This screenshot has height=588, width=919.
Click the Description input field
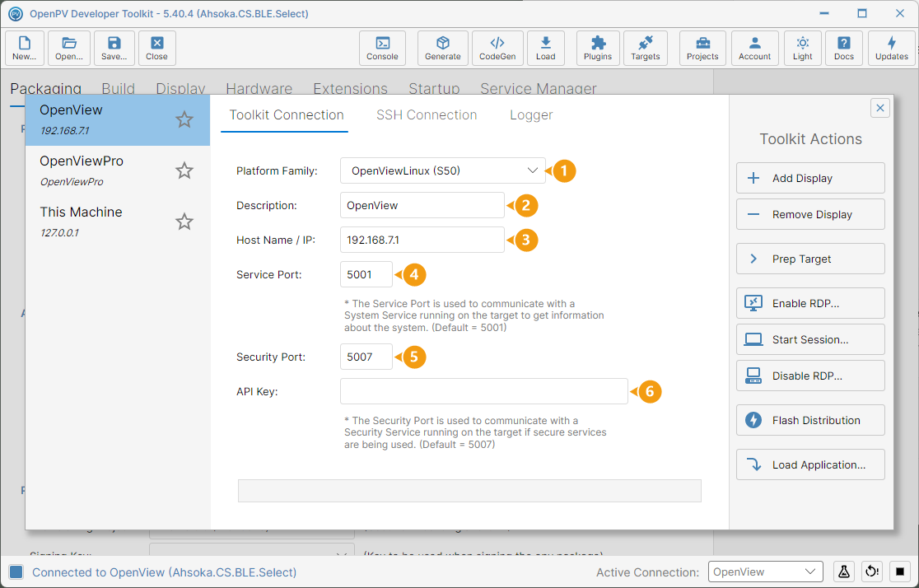[422, 205]
